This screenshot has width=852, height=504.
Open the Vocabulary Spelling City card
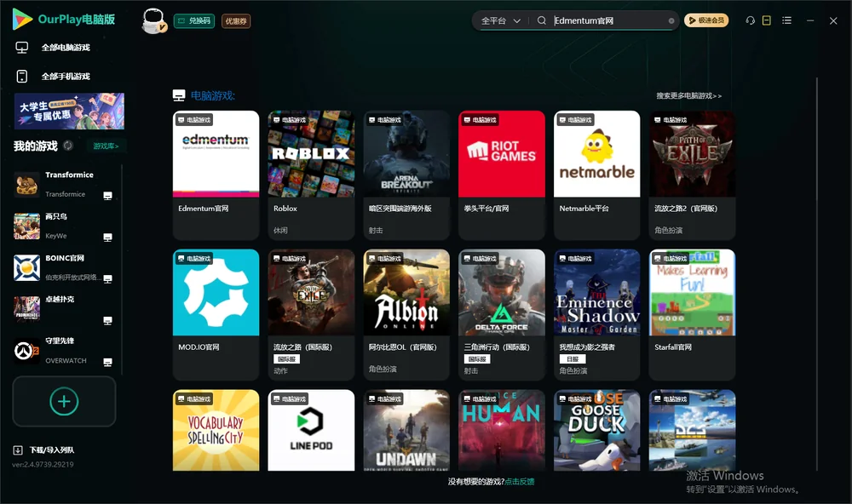point(216,430)
